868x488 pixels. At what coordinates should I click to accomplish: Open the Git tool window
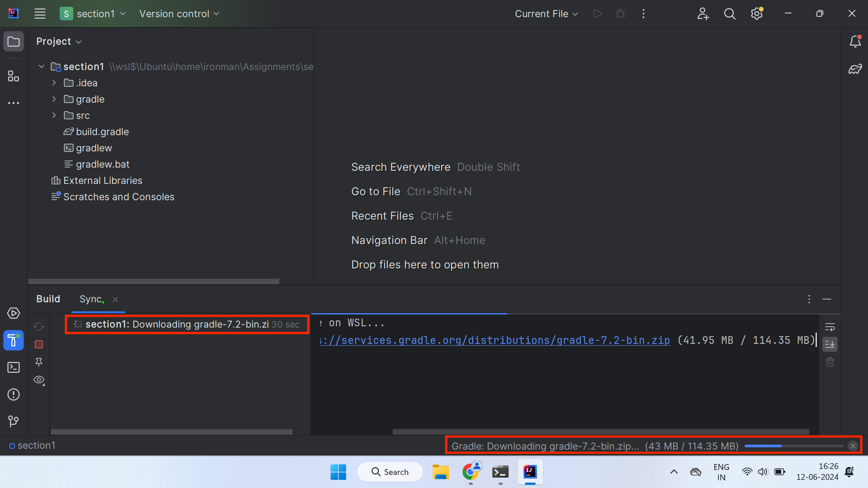14,422
